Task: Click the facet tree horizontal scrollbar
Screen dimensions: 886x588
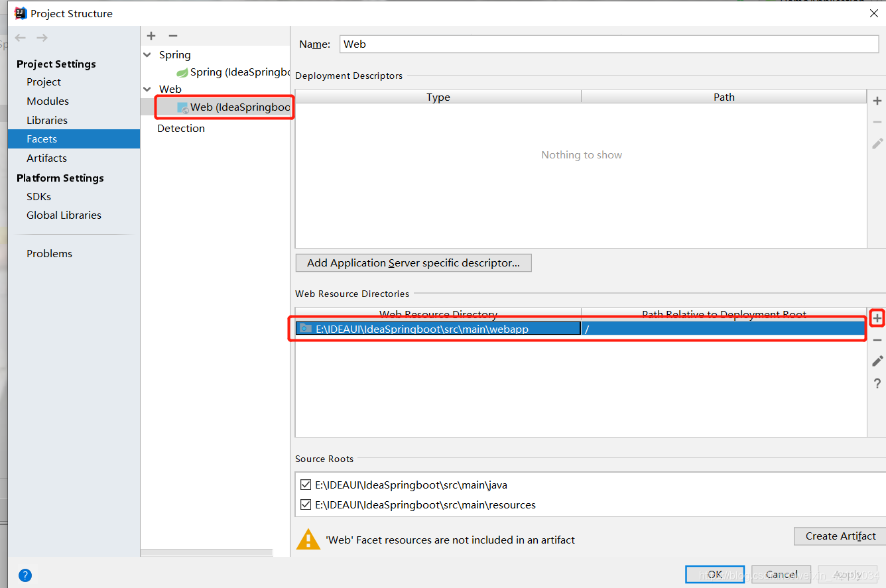Action: click(x=206, y=552)
